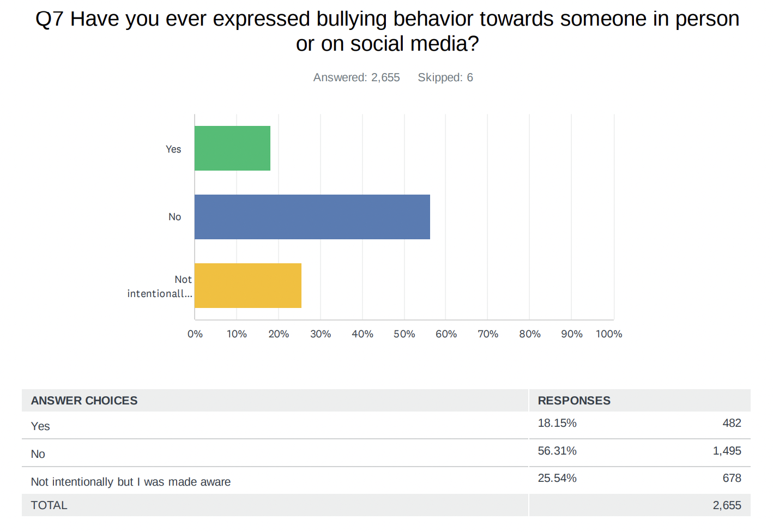Click the 56.31% response value
Viewport: 773px width, 532px height.
tap(557, 451)
